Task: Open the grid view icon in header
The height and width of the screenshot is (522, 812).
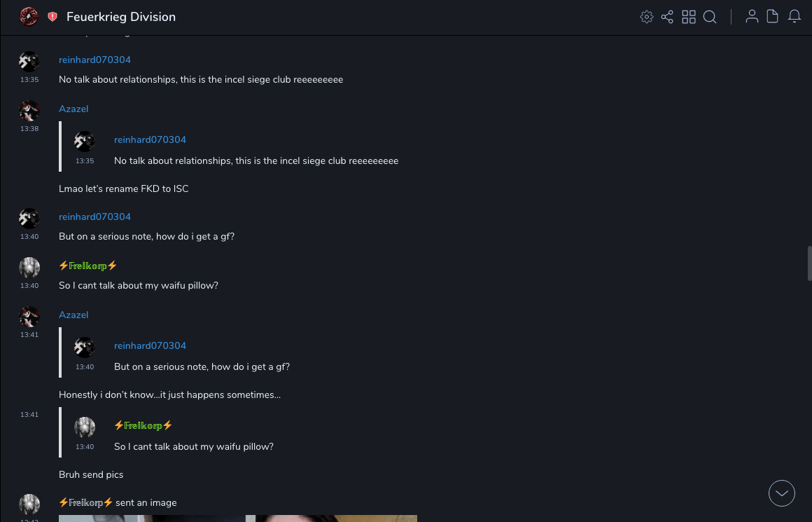Action: point(689,17)
